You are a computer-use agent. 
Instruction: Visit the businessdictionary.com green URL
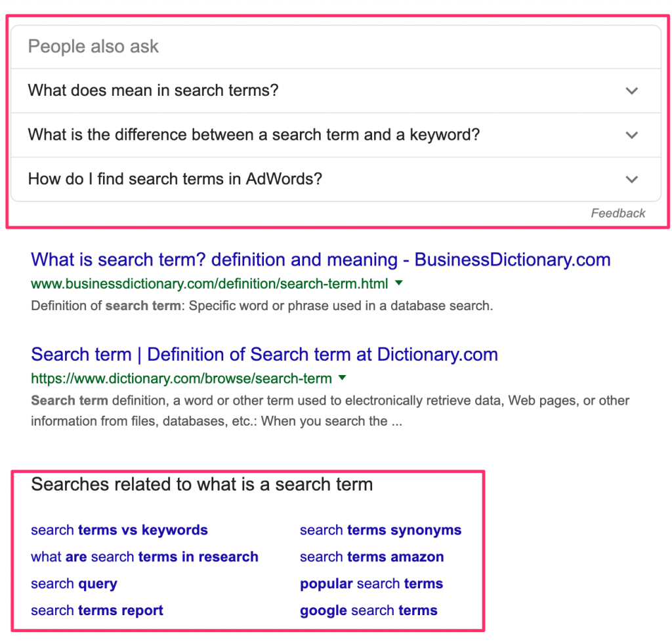[210, 283]
